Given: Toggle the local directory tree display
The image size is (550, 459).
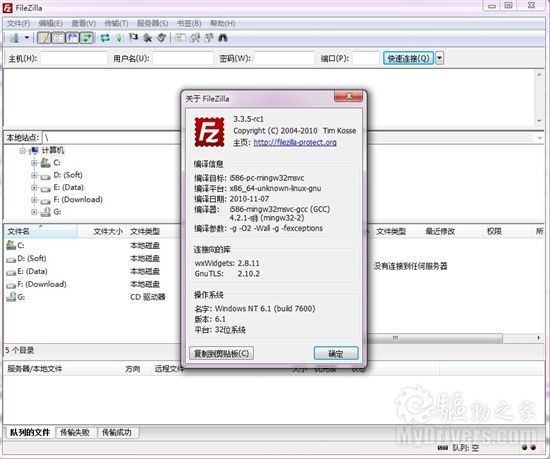Looking at the screenshot, I should [x=58, y=38].
